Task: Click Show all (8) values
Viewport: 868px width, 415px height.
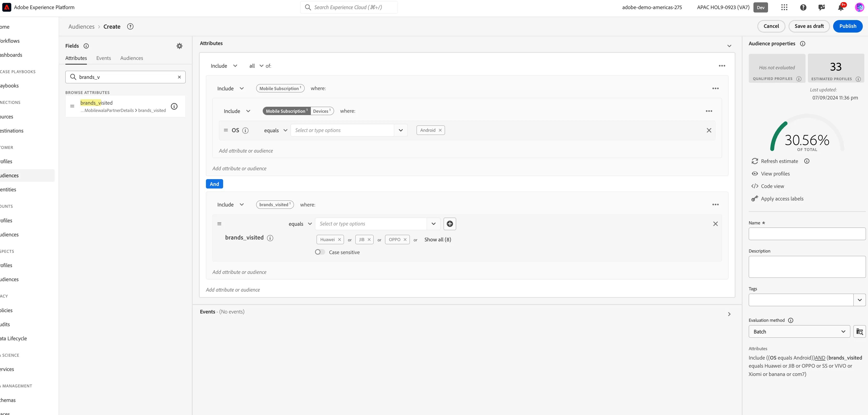Action: point(438,240)
